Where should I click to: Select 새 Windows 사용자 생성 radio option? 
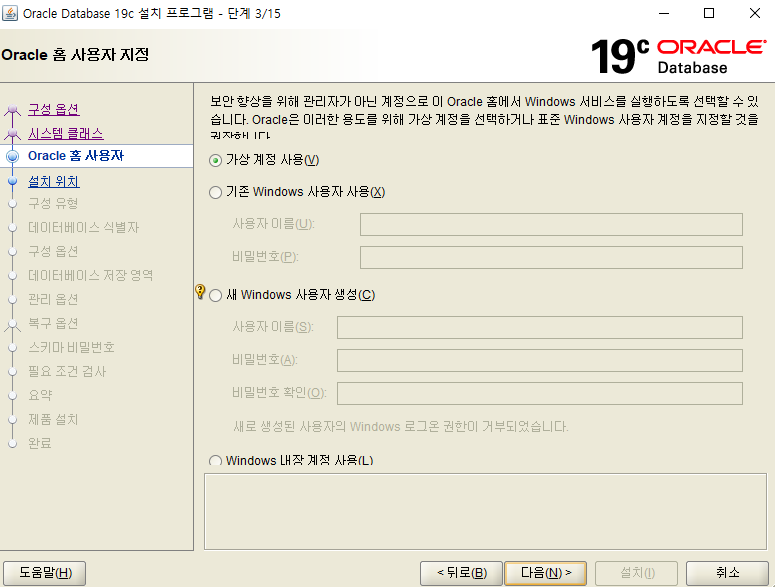[x=215, y=295]
